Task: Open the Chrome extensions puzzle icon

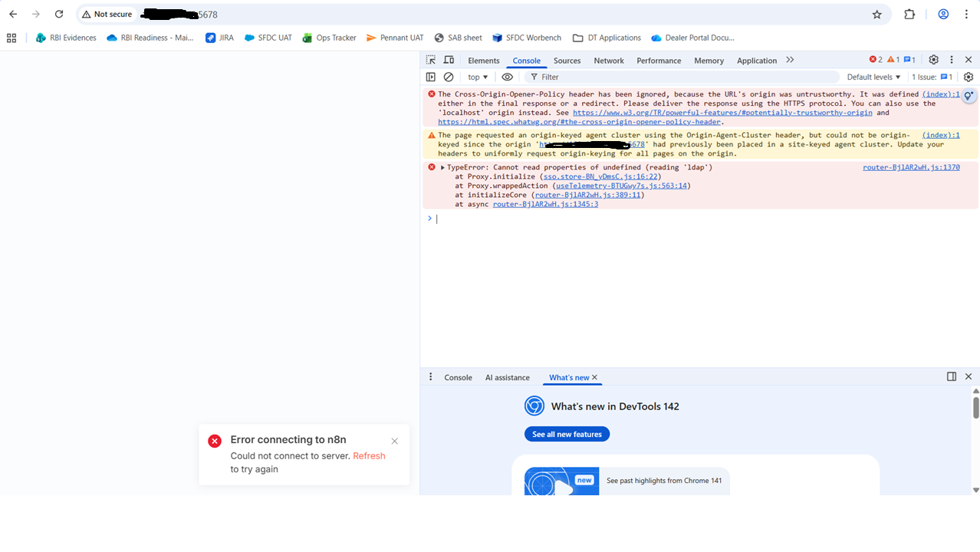Action: coord(909,15)
